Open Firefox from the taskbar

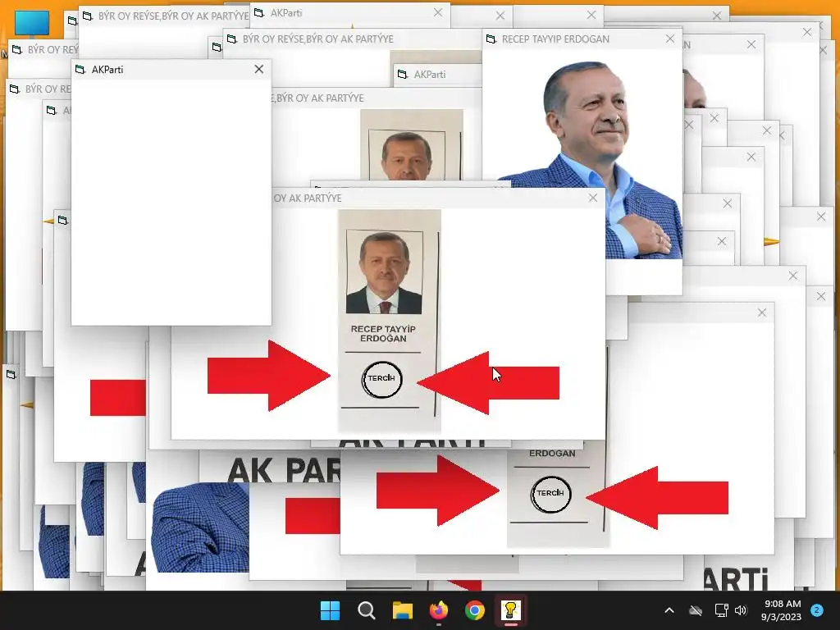[x=439, y=610]
